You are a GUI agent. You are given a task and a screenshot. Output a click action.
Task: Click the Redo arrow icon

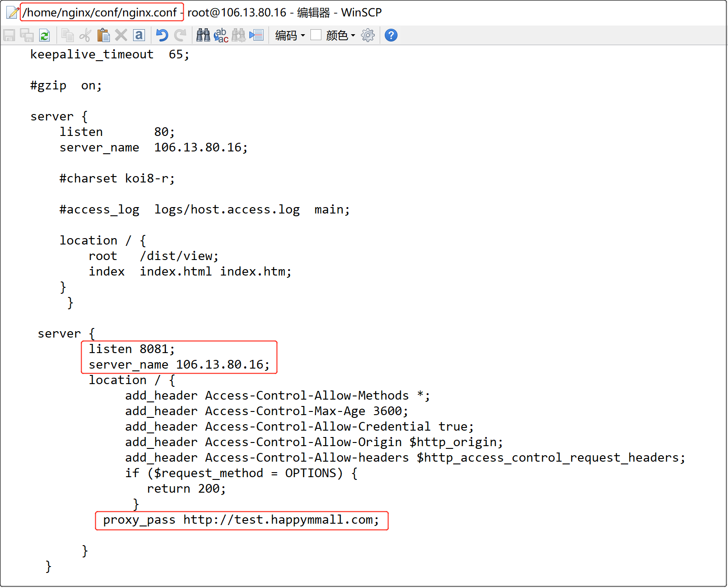click(181, 35)
